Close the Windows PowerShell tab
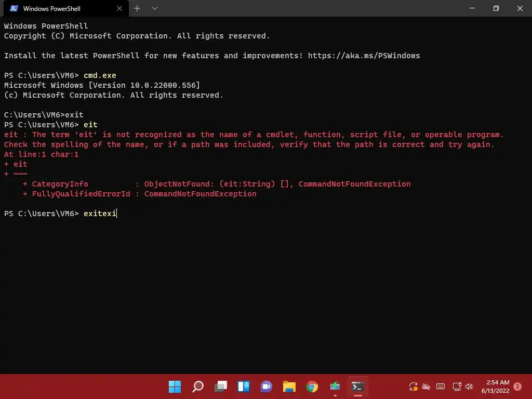Viewport: 532px width, 399px height. pos(119,8)
